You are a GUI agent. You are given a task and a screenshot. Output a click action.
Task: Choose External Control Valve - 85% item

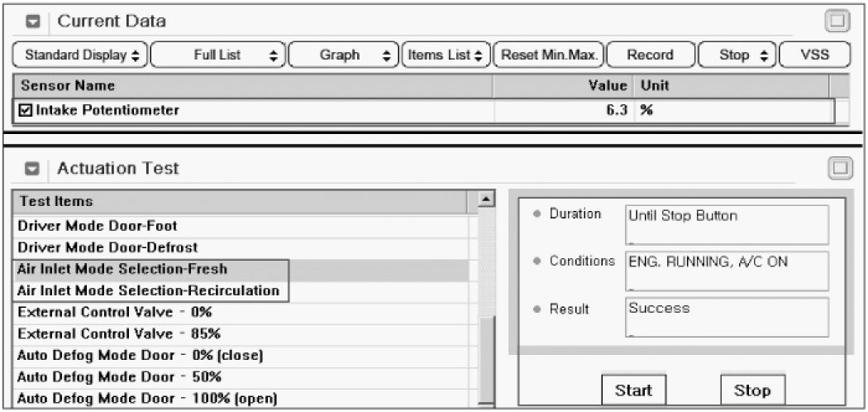(x=119, y=334)
